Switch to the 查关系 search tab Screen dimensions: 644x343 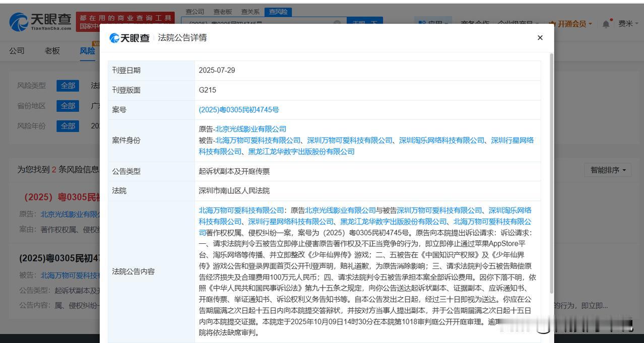click(x=250, y=11)
